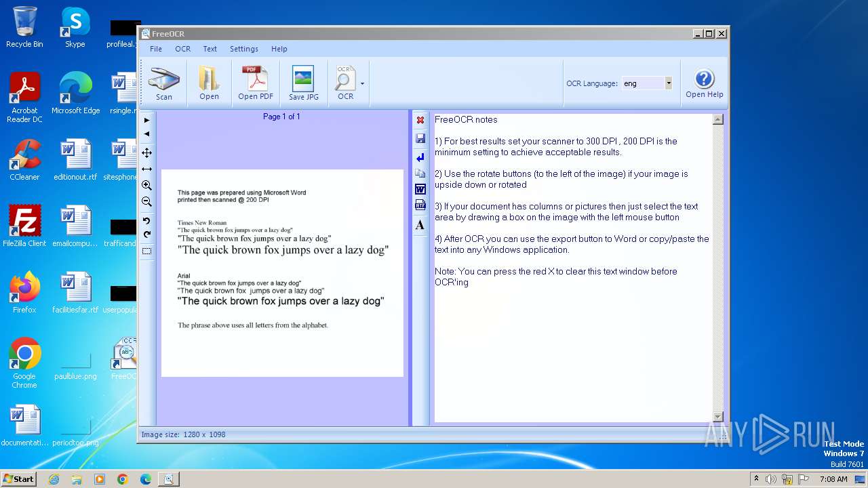This screenshot has width=868, height=488.
Task: Click the Save JPG button
Action: pyautogui.click(x=303, y=83)
